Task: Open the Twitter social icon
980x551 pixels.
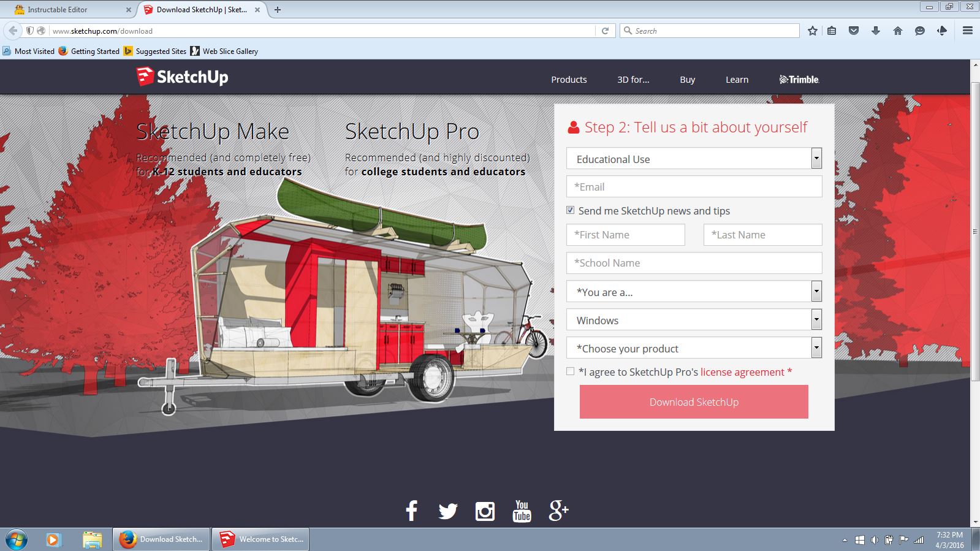Action: 448,511
